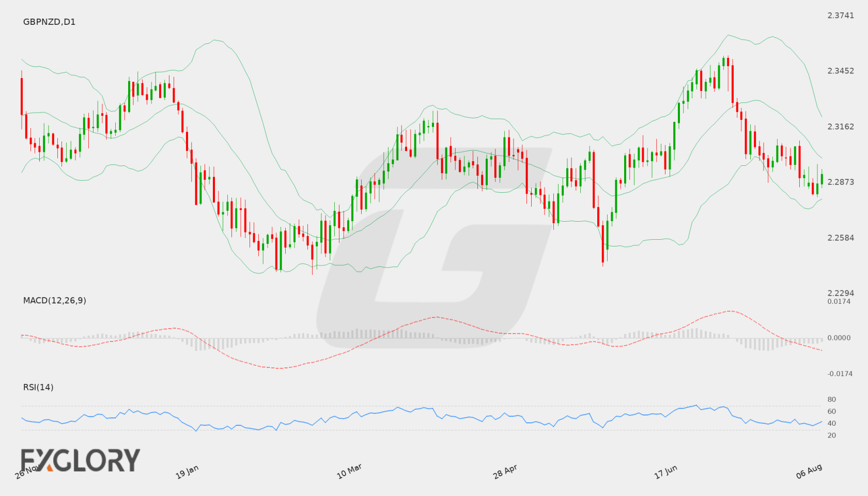Click price level 2.3741 on axis
Image resolution: width=868 pixels, height=496 pixels.
point(841,16)
